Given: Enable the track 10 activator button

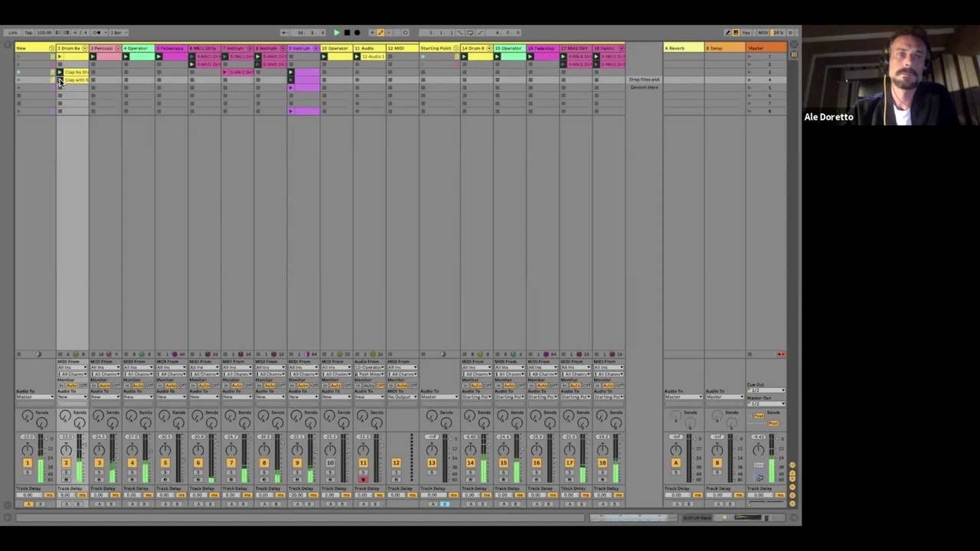Looking at the screenshot, I should [x=330, y=463].
